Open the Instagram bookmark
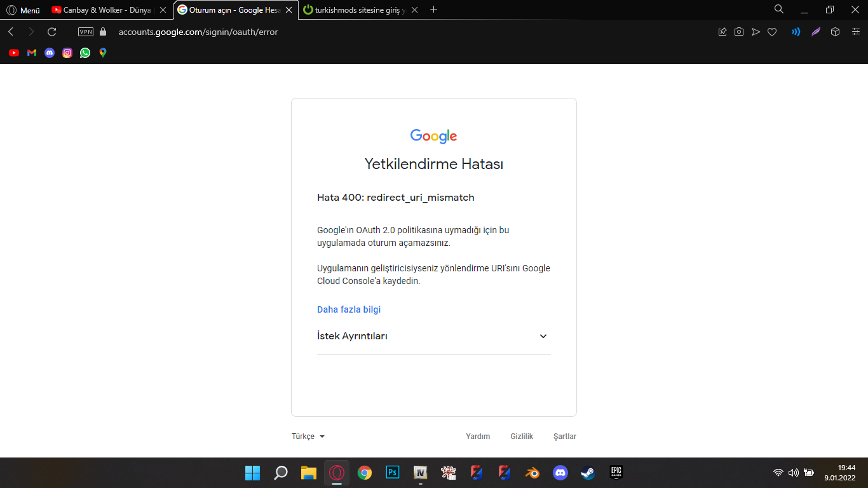The height and width of the screenshot is (488, 868). pyautogui.click(x=67, y=53)
